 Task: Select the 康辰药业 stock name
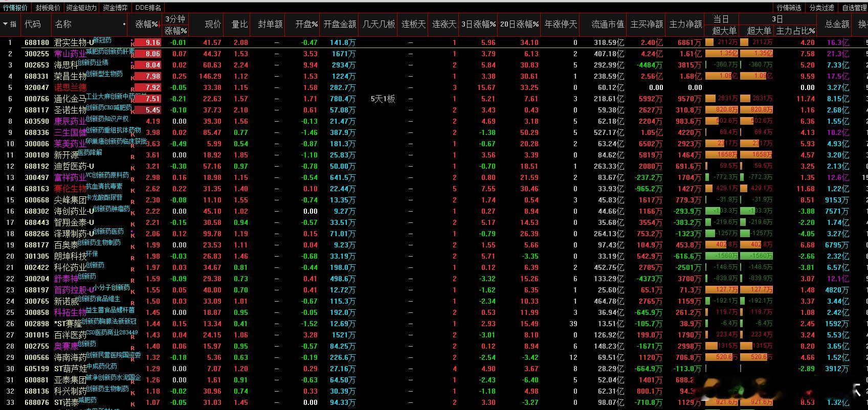click(71, 121)
